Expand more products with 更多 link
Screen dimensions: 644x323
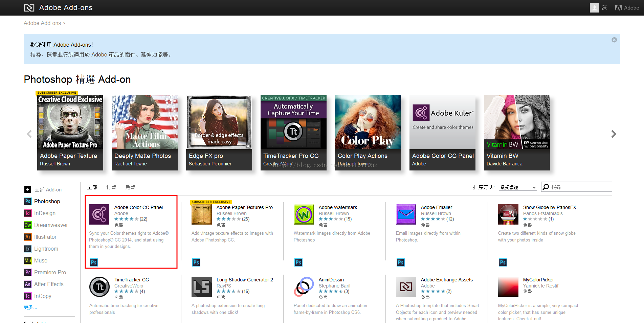30,307
